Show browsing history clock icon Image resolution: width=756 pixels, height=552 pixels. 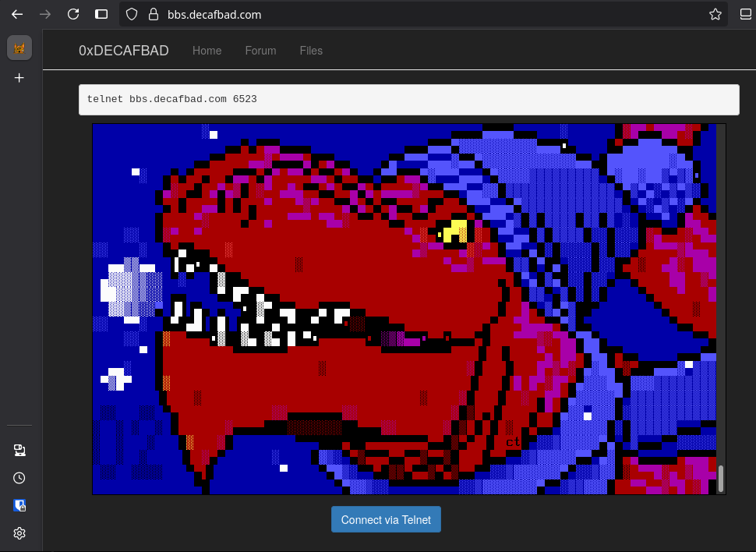tap(19, 478)
